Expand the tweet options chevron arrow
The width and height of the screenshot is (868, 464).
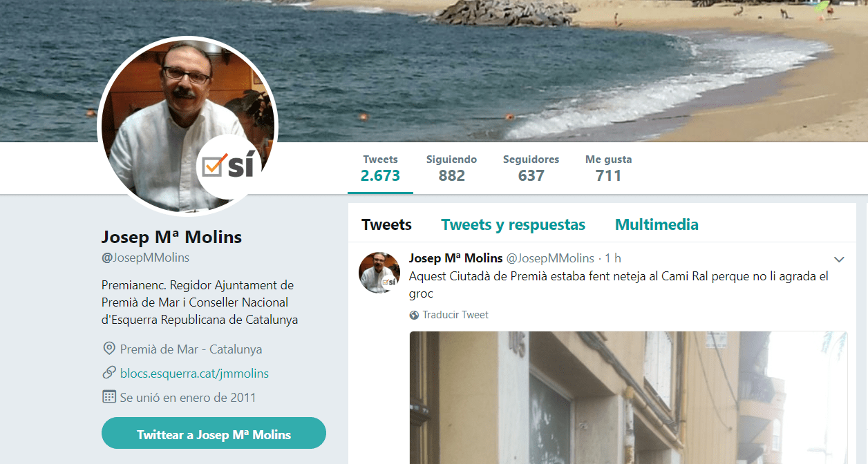pos(839,260)
